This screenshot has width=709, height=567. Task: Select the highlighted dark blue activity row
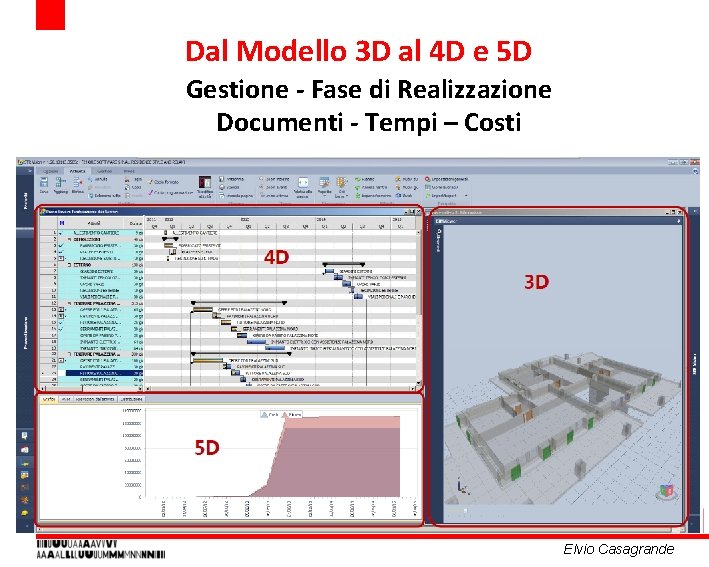coord(104,373)
